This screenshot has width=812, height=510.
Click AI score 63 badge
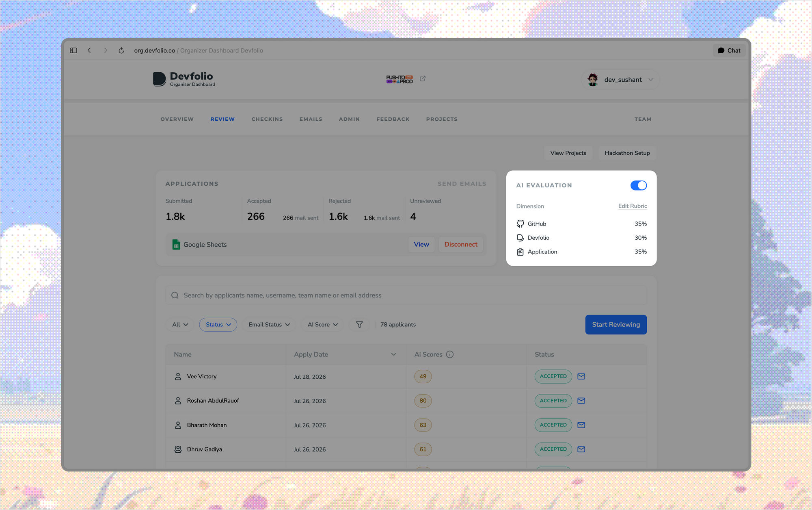(423, 425)
